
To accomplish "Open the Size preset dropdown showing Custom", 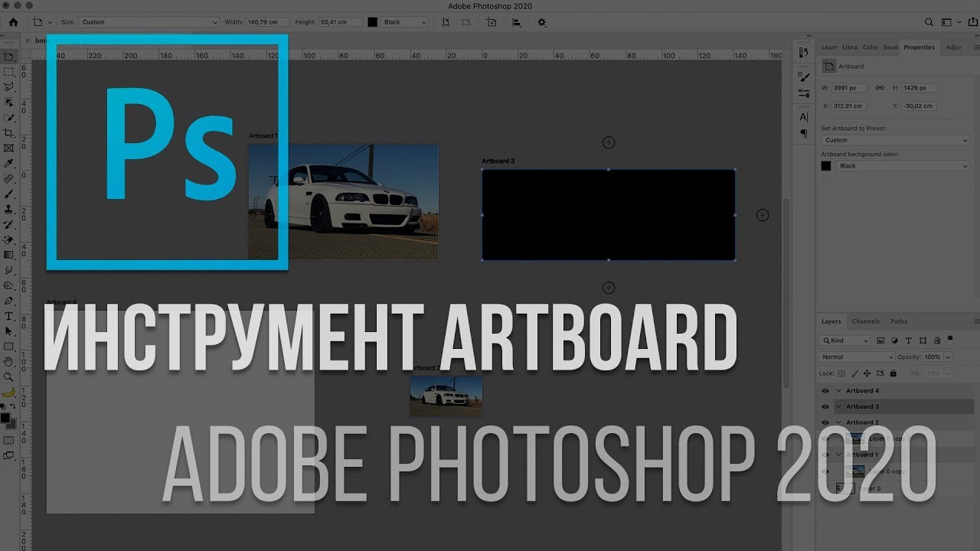I will (x=149, y=22).
